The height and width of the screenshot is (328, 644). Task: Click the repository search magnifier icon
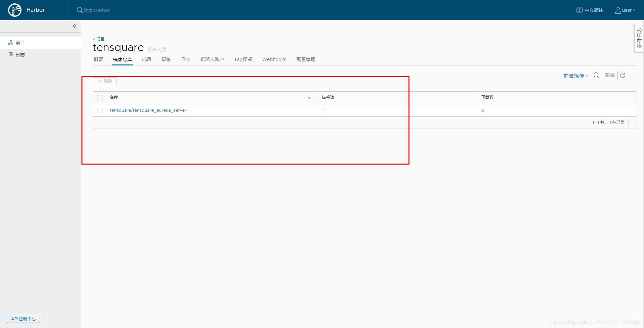(x=596, y=76)
